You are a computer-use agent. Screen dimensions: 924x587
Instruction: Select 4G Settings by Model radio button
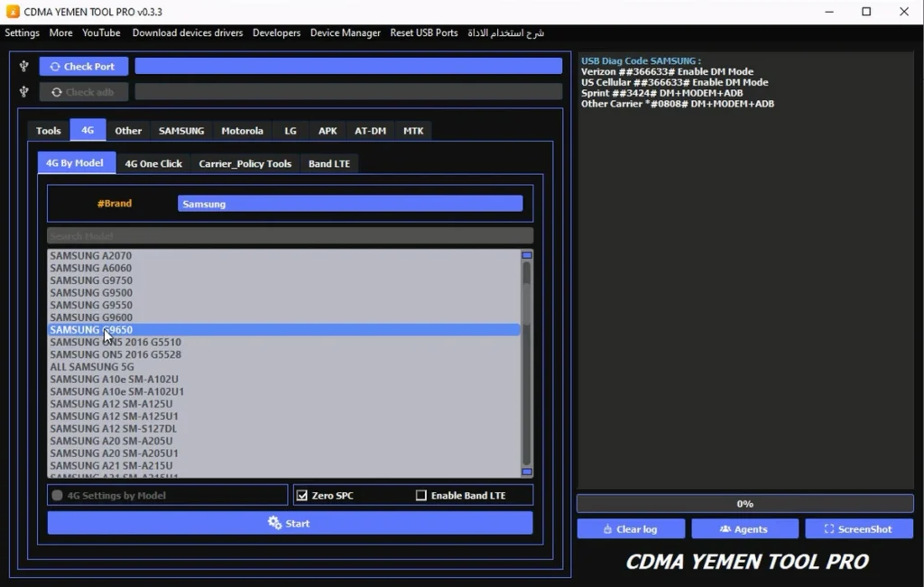[58, 495]
